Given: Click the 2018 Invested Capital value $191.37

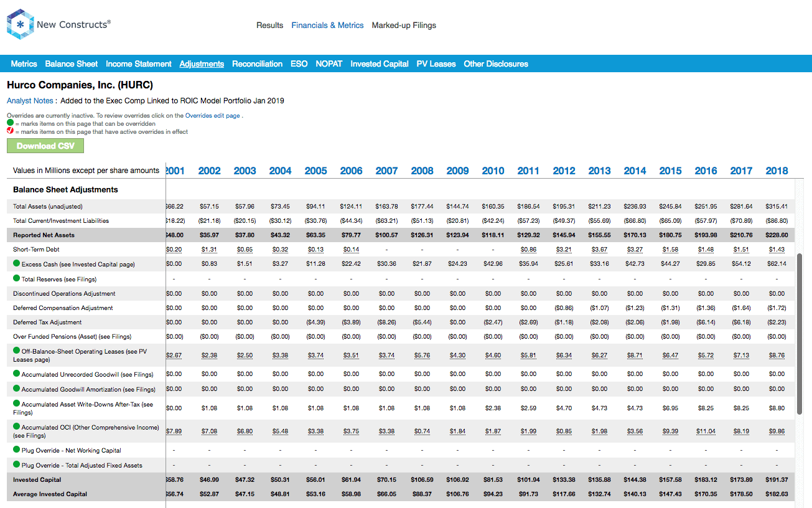Looking at the screenshot, I should coord(776,479).
